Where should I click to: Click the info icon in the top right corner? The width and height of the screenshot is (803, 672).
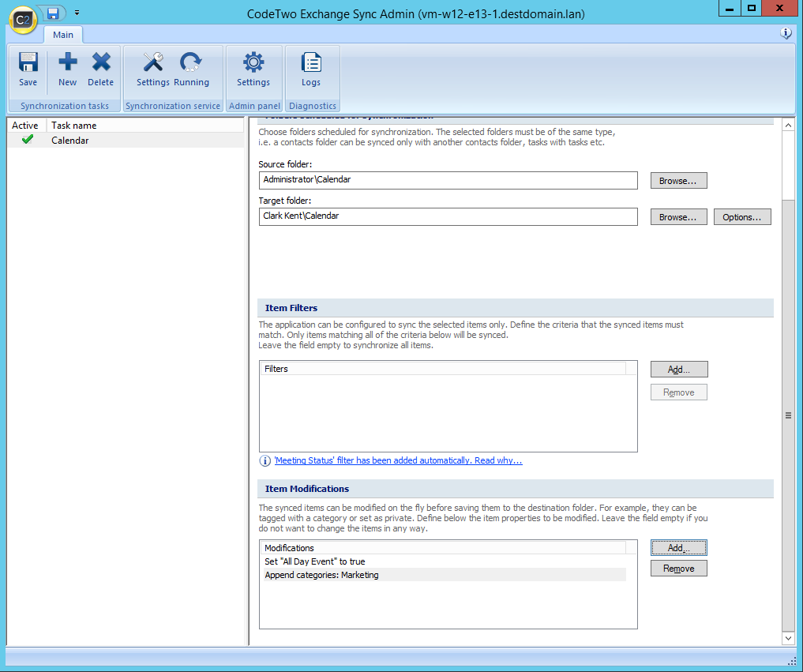click(x=786, y=33)
